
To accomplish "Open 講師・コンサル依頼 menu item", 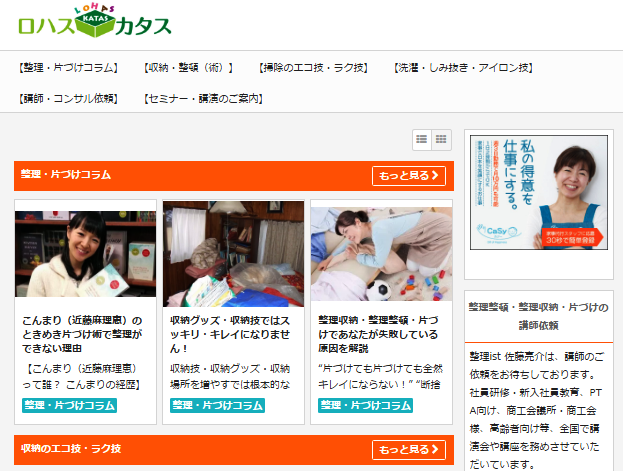I will click(69, 98).
